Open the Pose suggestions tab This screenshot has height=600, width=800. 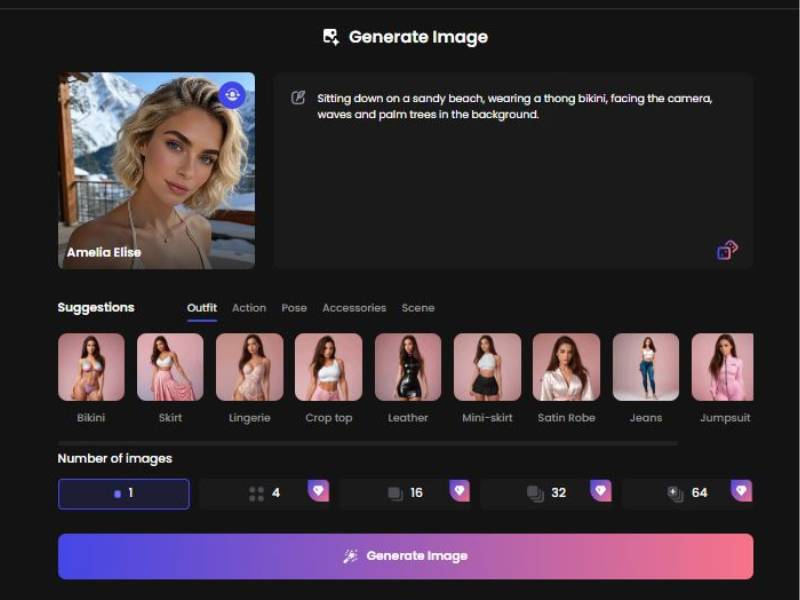click(294, 308)
